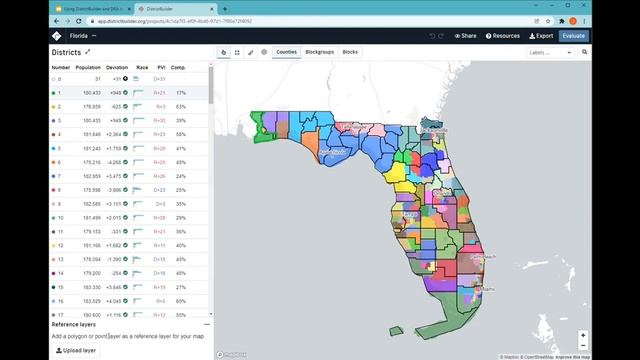The width and height of the screenshot is (640, 360).
Task: Zoom out on the map
Action: [583, 345]
